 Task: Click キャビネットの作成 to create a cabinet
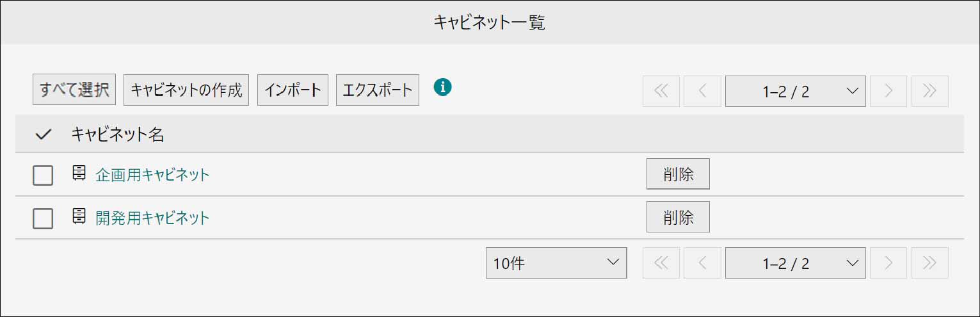(x=186, y=90)
